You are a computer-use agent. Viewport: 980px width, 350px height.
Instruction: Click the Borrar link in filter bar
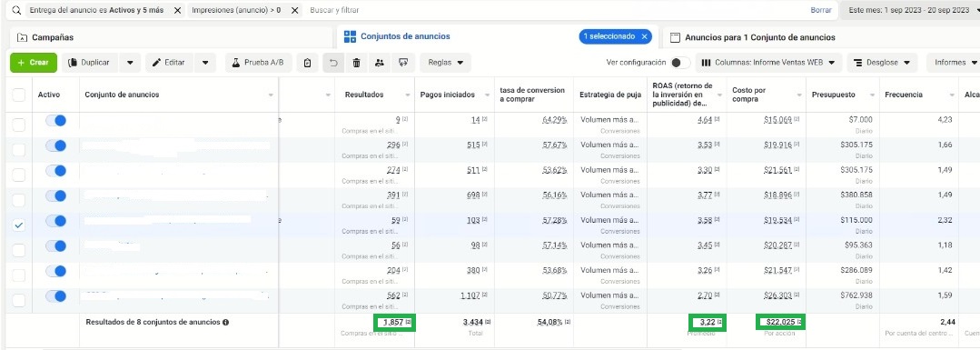[x=821, y=11]
